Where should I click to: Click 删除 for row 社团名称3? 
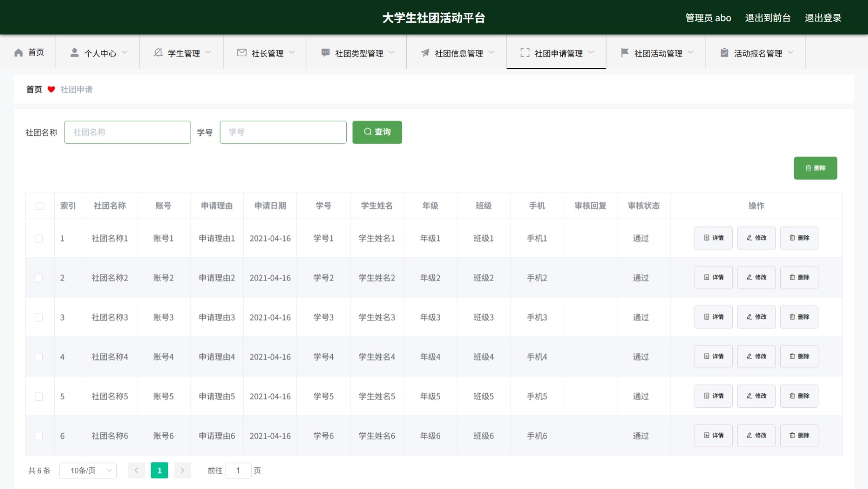point(799,317)
